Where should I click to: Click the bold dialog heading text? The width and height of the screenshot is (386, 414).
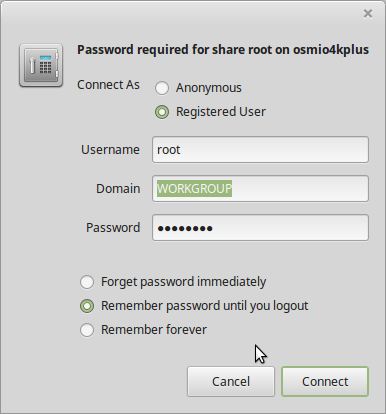[x=223, y=50]
